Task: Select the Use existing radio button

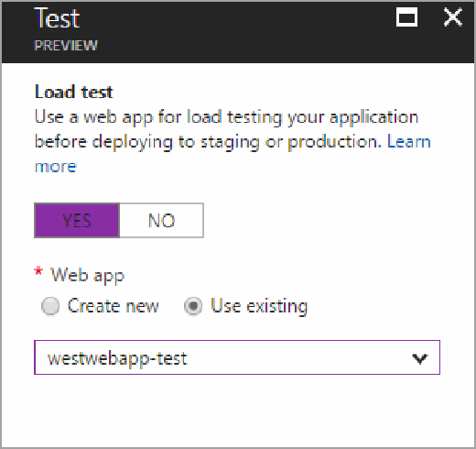Action: coord(193,306)
